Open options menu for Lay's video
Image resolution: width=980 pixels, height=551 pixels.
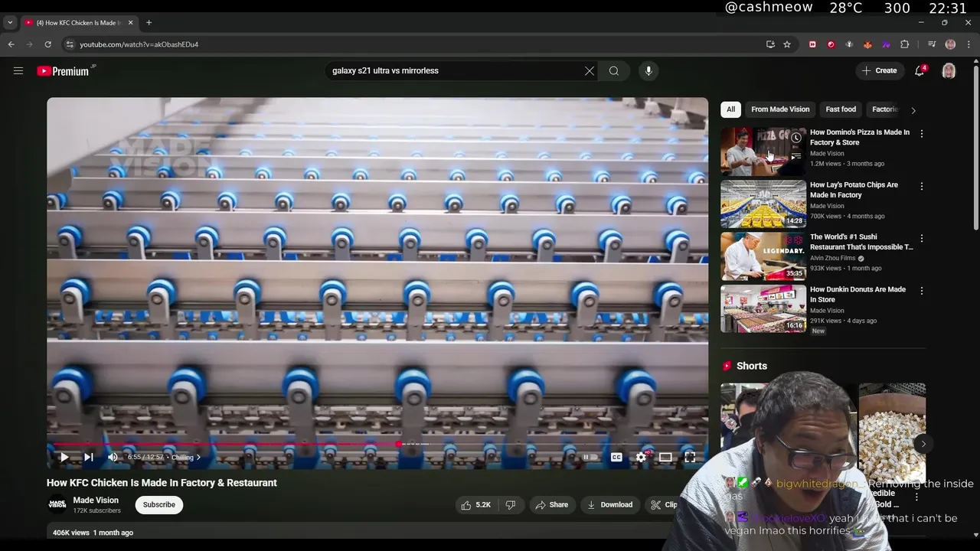pyautogui.click(x=921, y=186)
